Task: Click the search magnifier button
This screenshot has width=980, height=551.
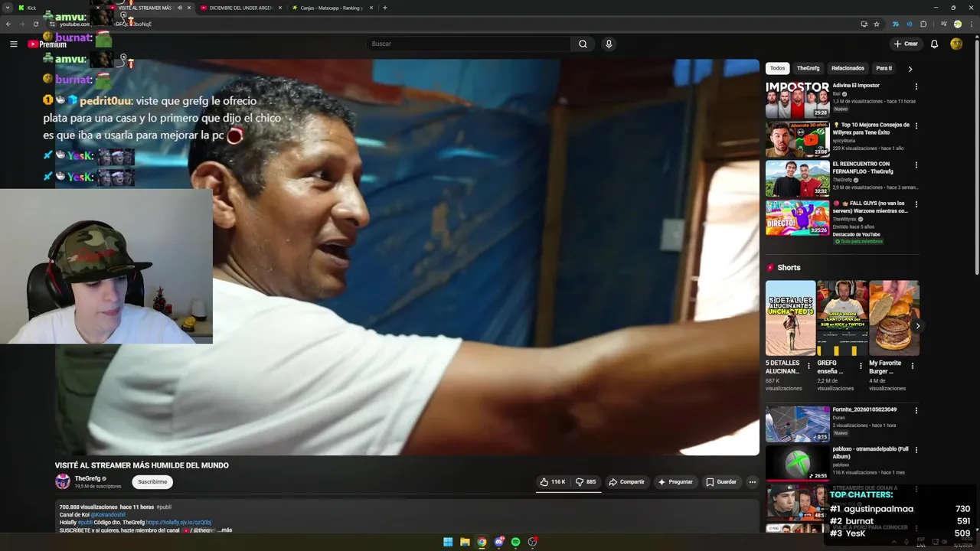Action: coord(583,44)
